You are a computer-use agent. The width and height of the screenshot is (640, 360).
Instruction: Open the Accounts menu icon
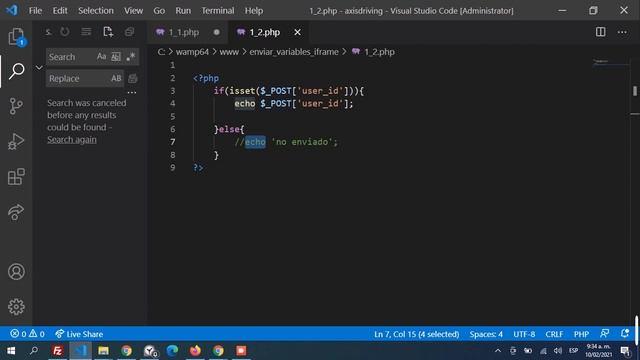[16, 272]
